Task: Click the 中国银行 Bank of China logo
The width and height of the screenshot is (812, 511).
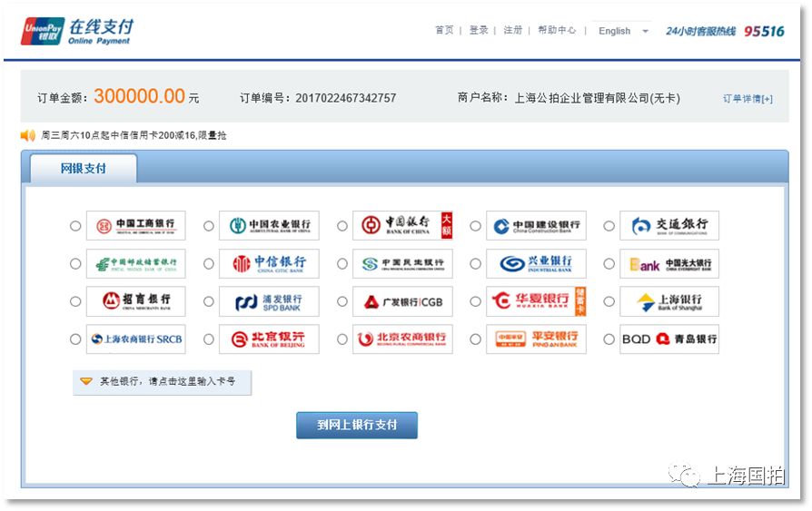Action: click(x=402, y=226)
